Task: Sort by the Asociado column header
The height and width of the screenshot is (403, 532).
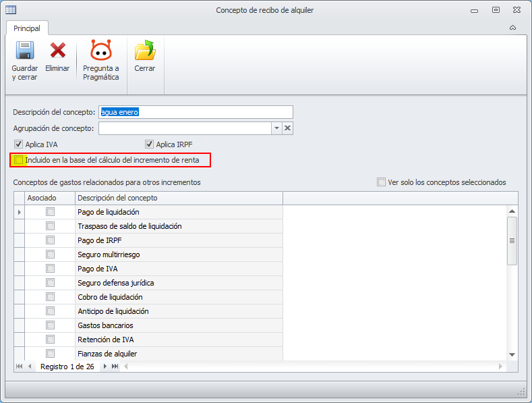Action: (50, 198)
